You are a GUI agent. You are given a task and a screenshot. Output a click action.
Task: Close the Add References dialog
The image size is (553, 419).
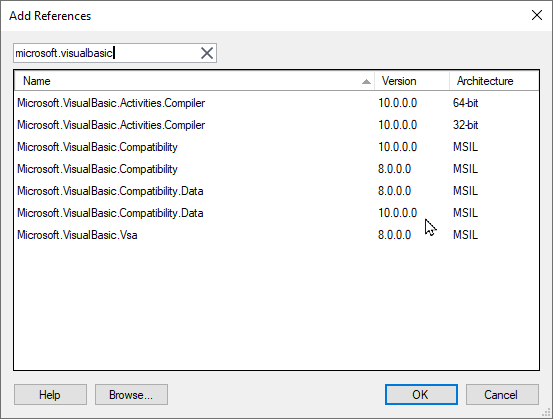[537, 15]
